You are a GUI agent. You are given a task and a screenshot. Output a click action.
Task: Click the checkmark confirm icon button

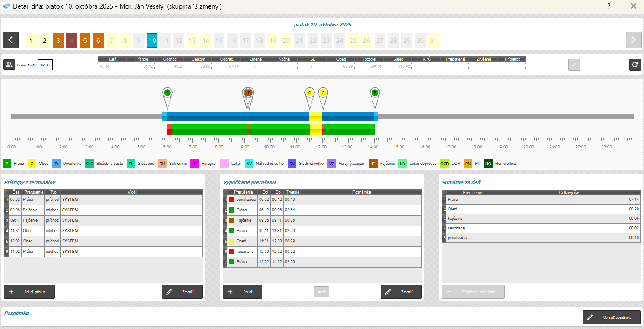[574, 65]
